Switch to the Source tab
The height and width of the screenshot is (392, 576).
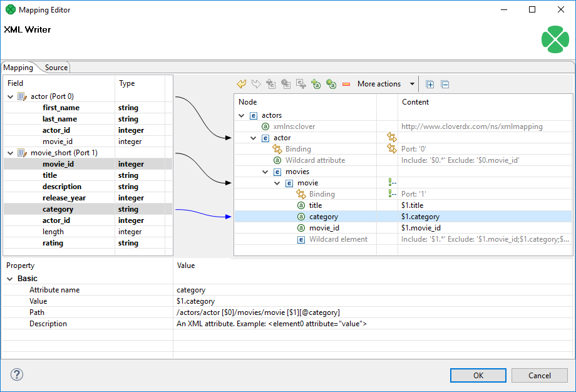tap(56, 68)
